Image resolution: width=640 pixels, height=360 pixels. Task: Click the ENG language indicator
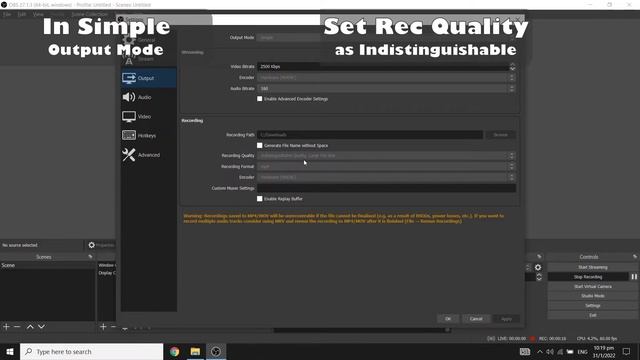click(582, 351)
